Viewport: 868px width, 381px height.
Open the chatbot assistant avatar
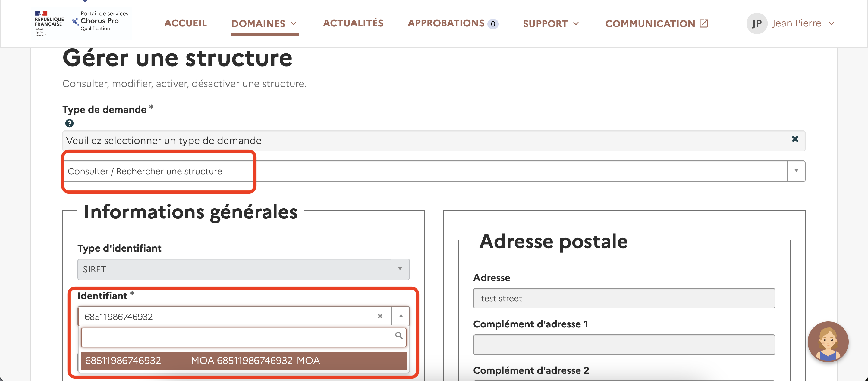[829, 342]
